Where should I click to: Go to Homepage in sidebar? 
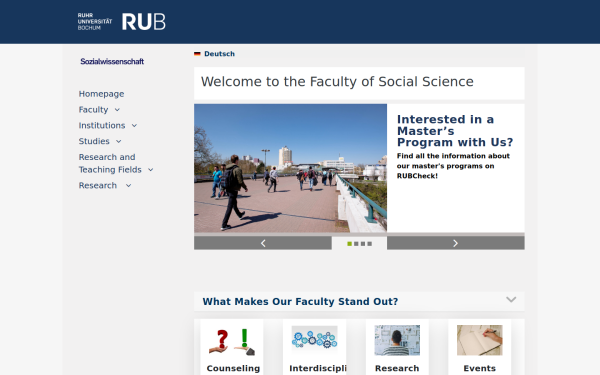(x=101, y=94)
